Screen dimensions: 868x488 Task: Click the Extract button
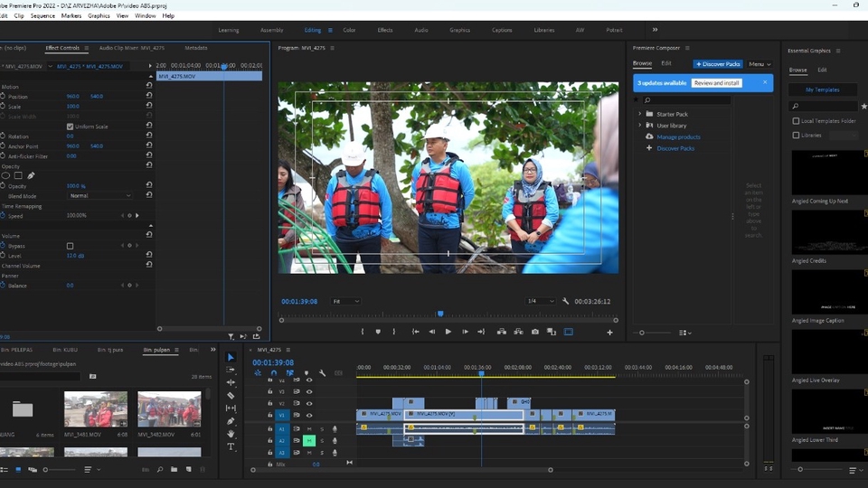tap(519, 332)
